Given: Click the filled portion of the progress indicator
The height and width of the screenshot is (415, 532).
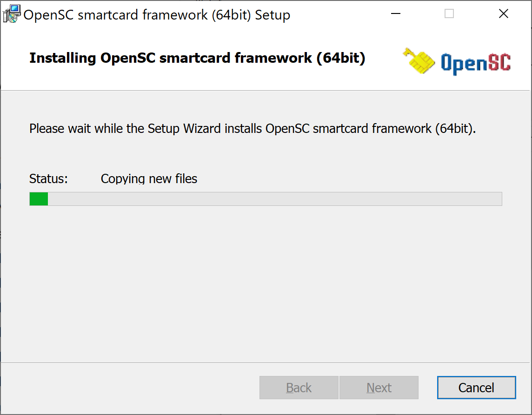Looking at the screenshot, I should pyautogui.click(x=39, y=198).
